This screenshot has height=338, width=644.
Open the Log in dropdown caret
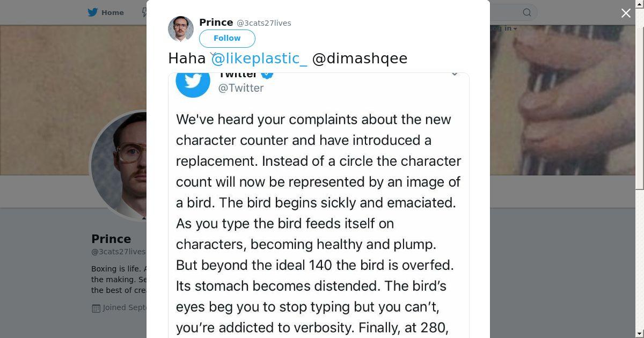[515, 29]
